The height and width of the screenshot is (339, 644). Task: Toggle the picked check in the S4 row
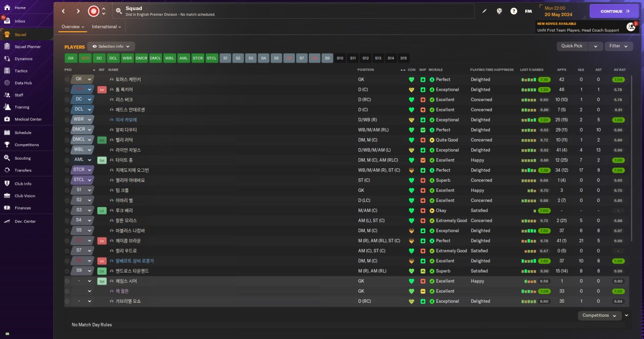[67, 221]
